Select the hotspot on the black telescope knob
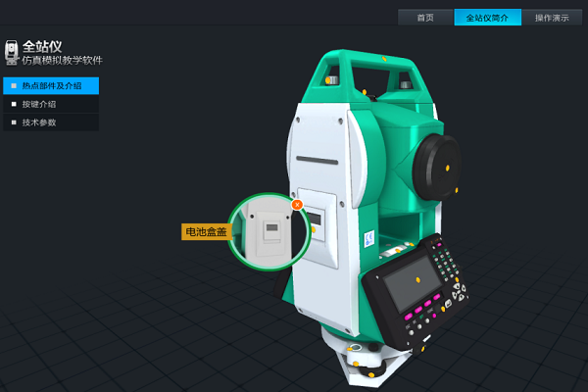588x392 pixels. click(447, 168)
